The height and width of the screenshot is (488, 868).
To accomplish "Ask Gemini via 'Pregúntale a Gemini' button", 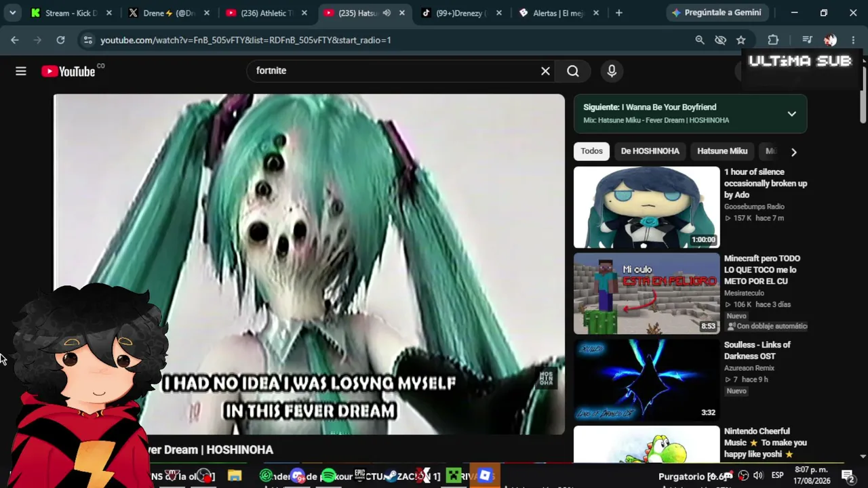I will pyautogui.click(x=716, y=12).
